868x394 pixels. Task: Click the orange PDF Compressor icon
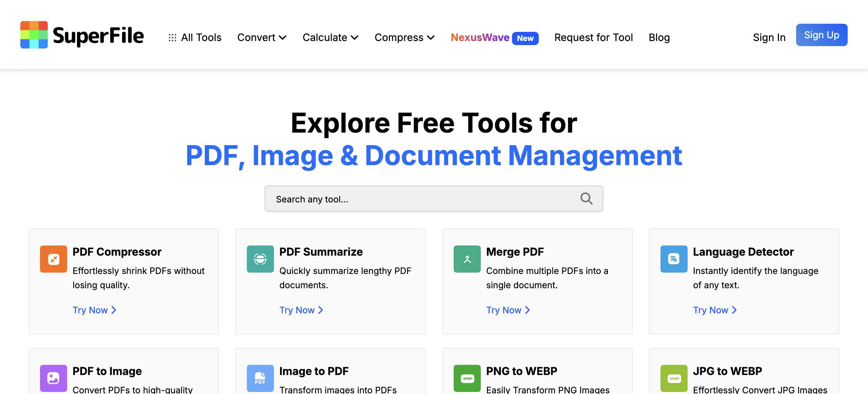tap(54, 259)
